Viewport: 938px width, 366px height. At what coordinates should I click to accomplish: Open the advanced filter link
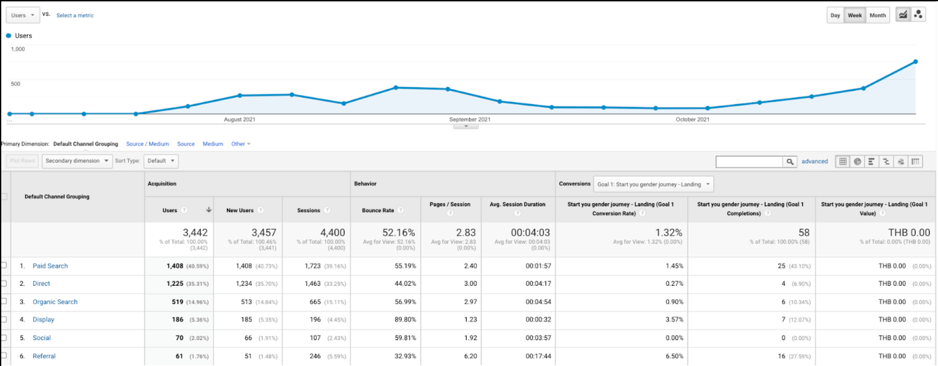[x=815, y=161]
